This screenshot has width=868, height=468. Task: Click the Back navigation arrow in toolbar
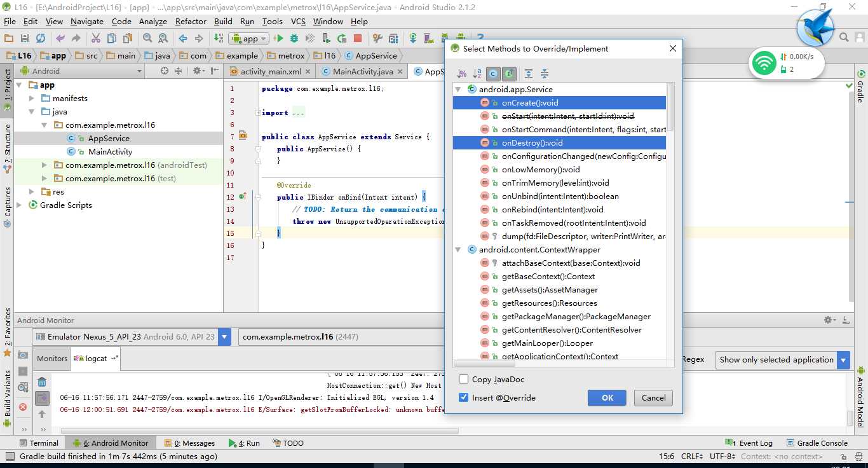click(x=184, y=38)
